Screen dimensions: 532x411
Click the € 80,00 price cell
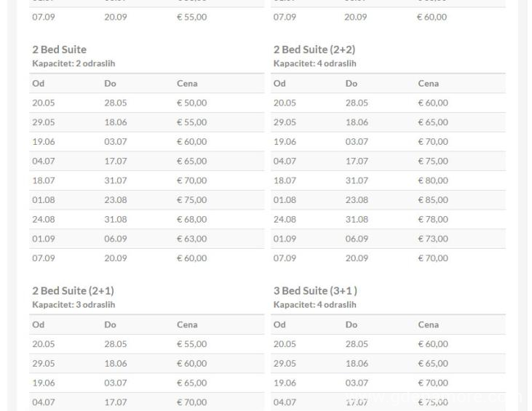point(433,180)
